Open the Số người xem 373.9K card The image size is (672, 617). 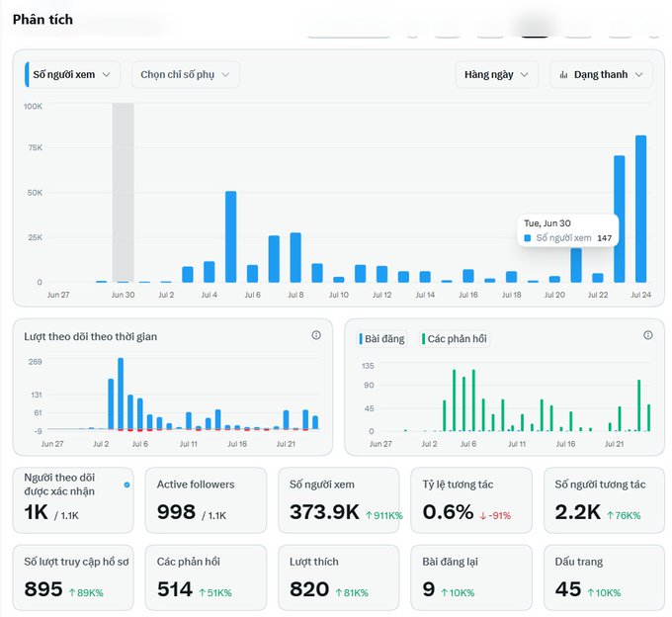(x=339, y=500)
